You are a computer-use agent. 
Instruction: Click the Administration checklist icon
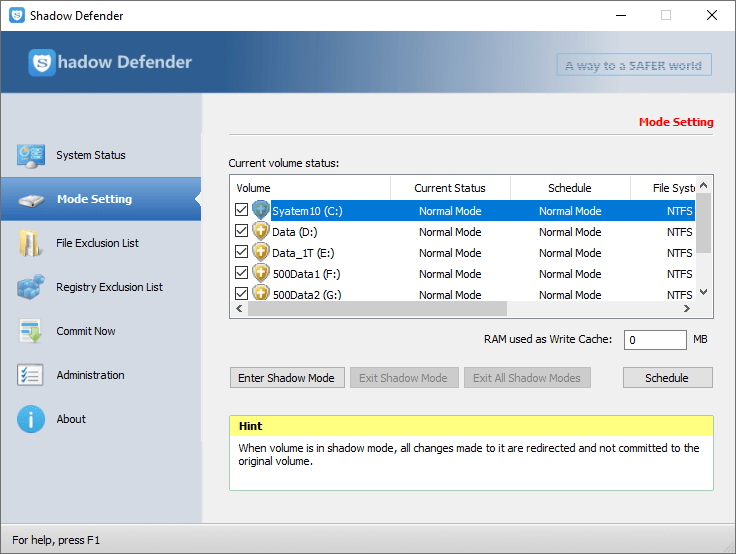30,375
